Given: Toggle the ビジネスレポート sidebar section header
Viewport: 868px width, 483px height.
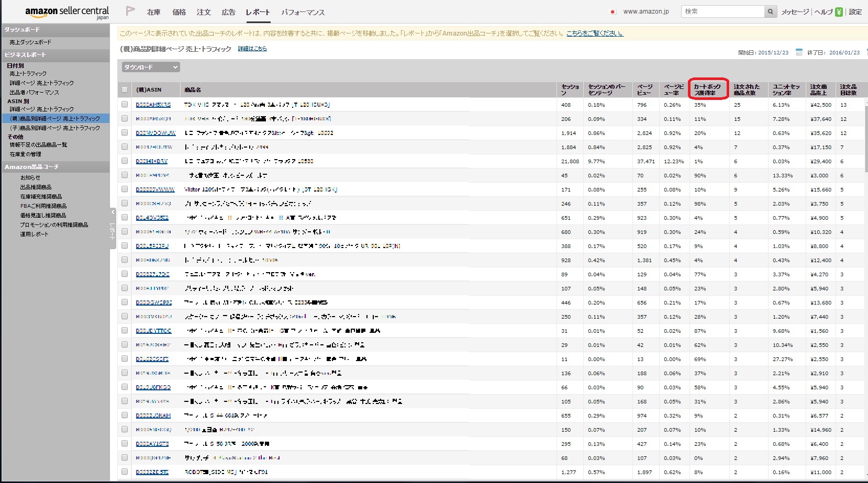Looking at the screenshot, I should coord(55,54).
